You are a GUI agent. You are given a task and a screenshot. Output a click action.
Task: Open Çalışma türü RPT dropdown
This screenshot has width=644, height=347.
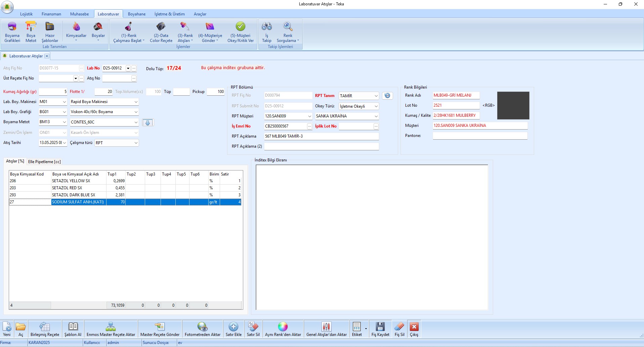136,143
